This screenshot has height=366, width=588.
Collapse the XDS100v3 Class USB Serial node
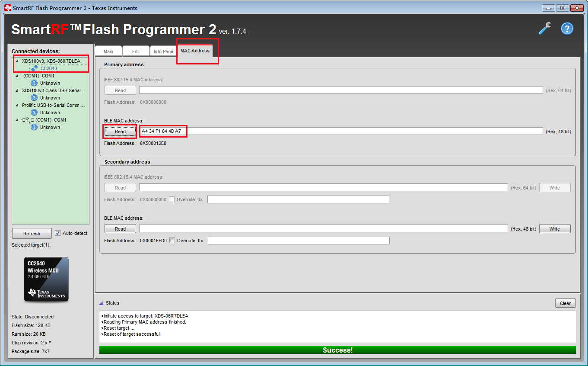point(17,90)
